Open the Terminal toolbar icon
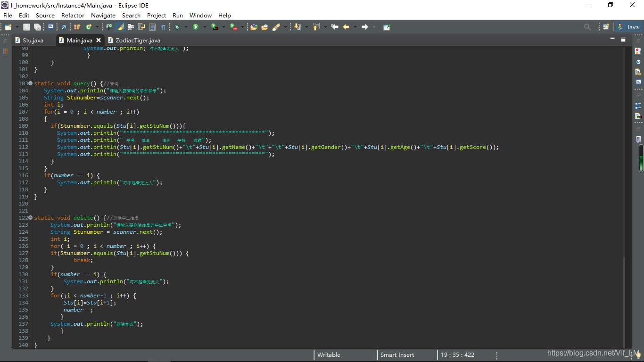Screen dimensions: 644x362 point(50,27)
